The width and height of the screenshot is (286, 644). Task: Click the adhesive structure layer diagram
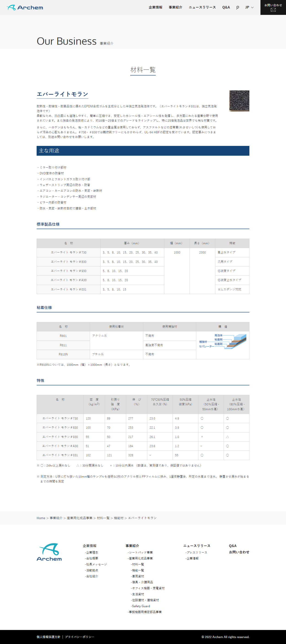point(222,341)
